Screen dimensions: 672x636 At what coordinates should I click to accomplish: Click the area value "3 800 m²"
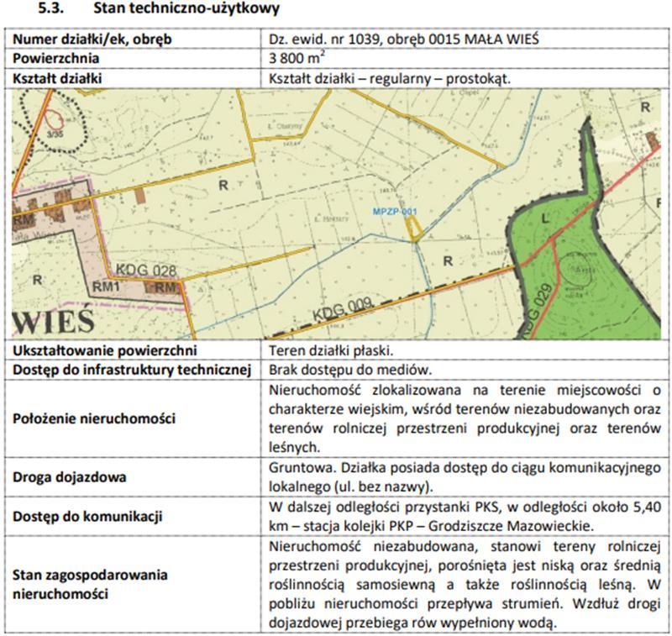[297, 57]
